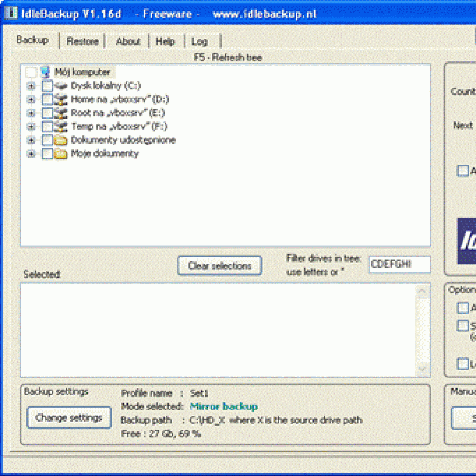Click the Temp na vboxsrv (F:) network drive icon

61,126
